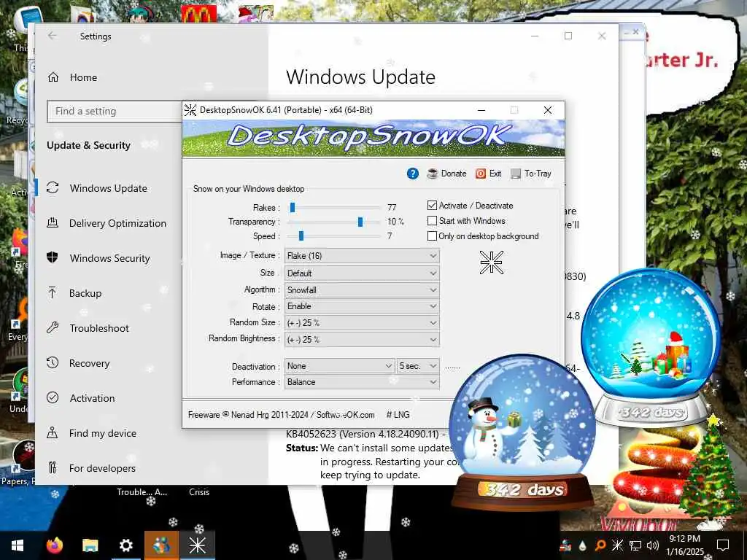Enable Only on desktop background checkbox
The image size is (747, 560).
pyautogui.click(x=432, y=236)
